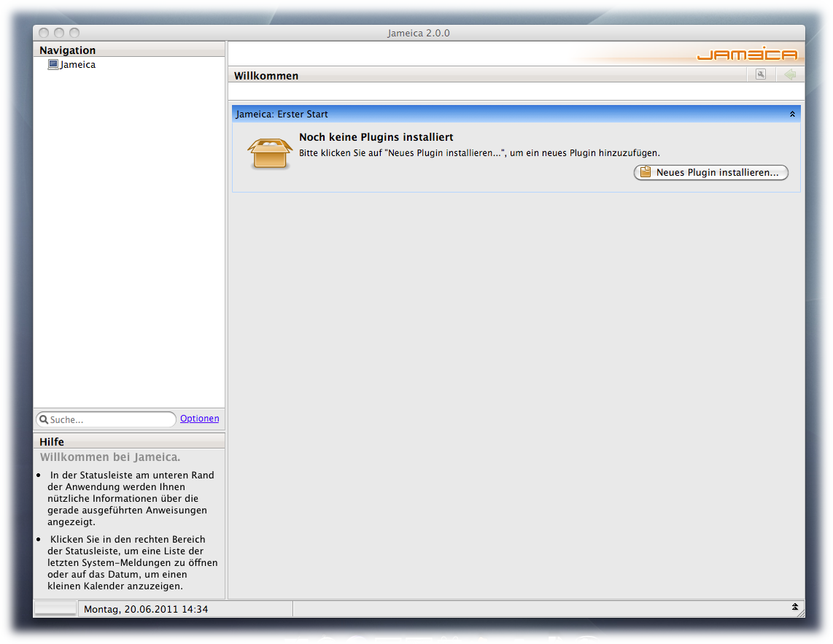833x644 pixels.
Task: Click the cardboard box plugin icon
Action: 270,154
